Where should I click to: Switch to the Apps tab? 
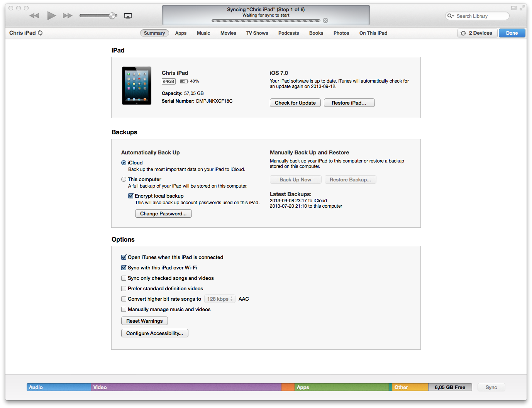(x=181, y=33)
